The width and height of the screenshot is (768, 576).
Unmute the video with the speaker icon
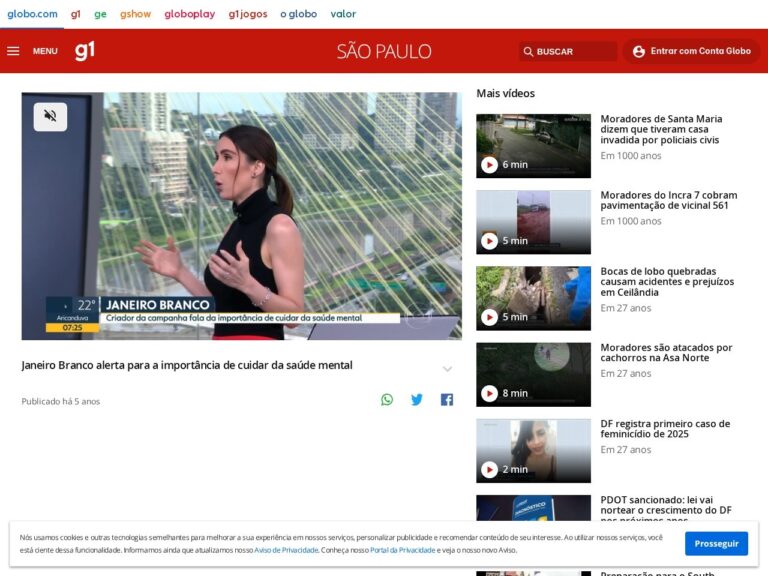pos(50,117)
